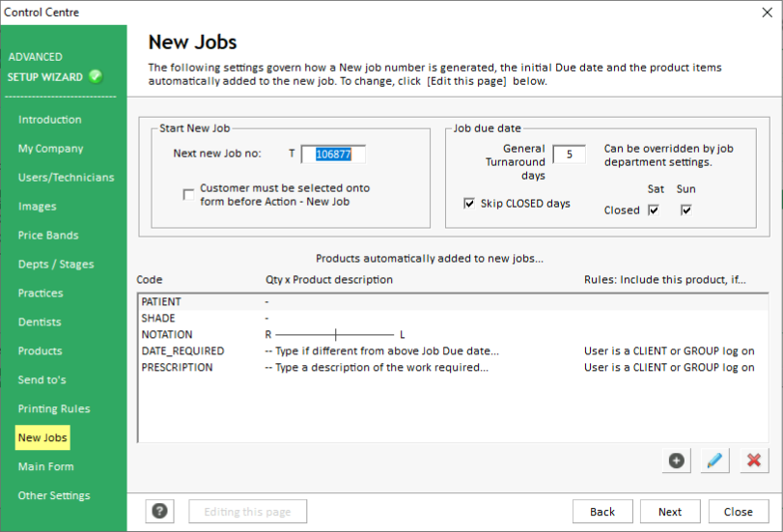
Task: Select the Images section
Action: point(38,207)
